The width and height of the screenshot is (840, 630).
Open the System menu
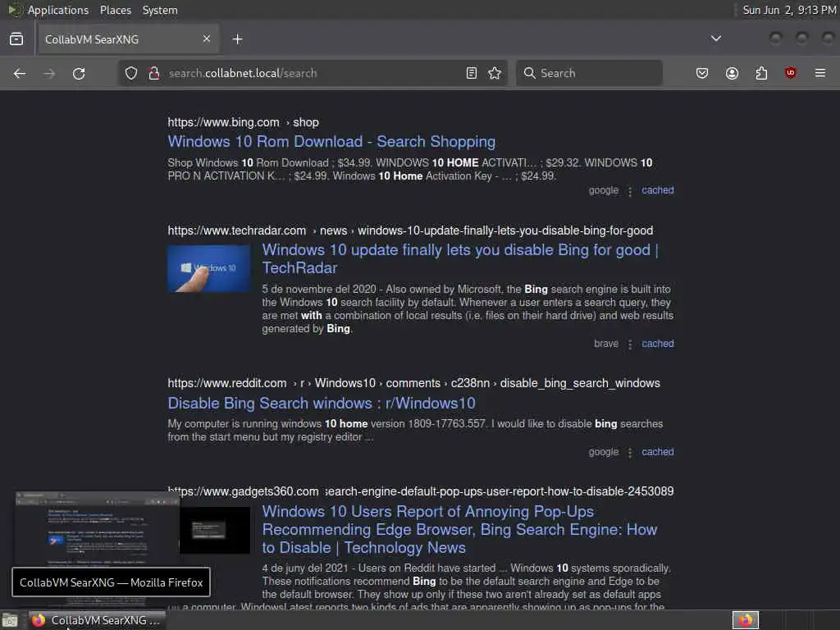point(160,10)
